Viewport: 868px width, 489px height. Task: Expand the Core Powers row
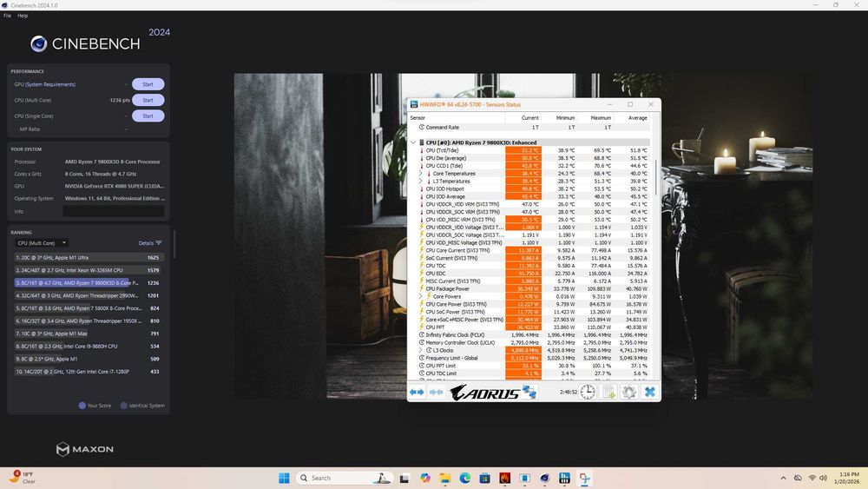tap(420, 296)
